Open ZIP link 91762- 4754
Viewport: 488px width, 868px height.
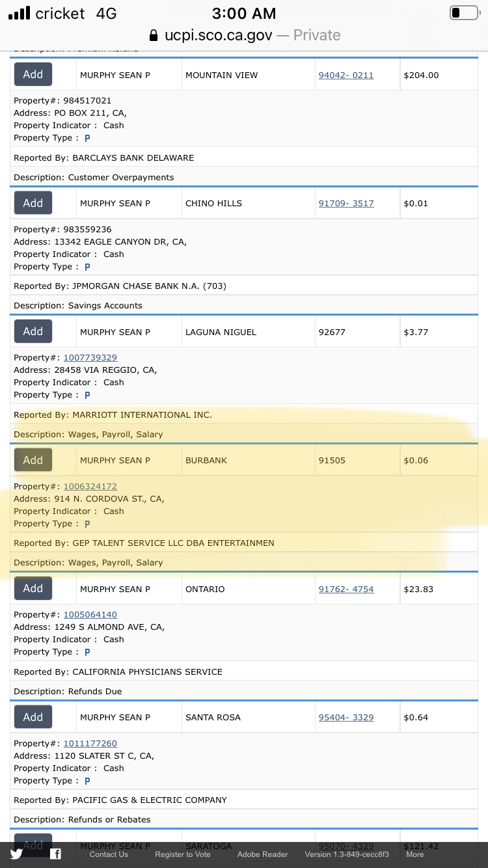click(x=346, y=589)
